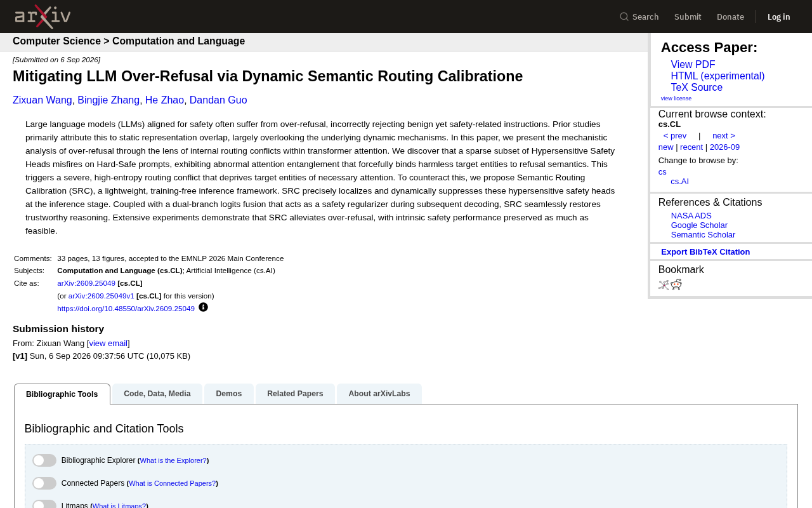Open author Bingjie Zhang's page

[x=108, y=100]
